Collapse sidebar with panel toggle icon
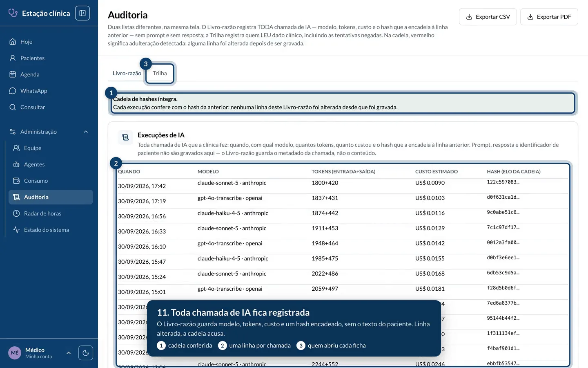The width and height of the screenshot is (588, 368). tap(82, 13)
